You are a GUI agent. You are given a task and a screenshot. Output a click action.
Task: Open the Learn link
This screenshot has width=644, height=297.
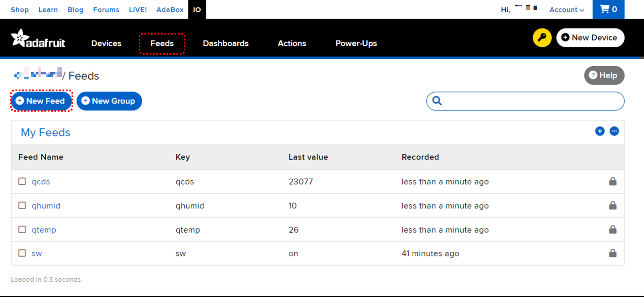[48, 10]
